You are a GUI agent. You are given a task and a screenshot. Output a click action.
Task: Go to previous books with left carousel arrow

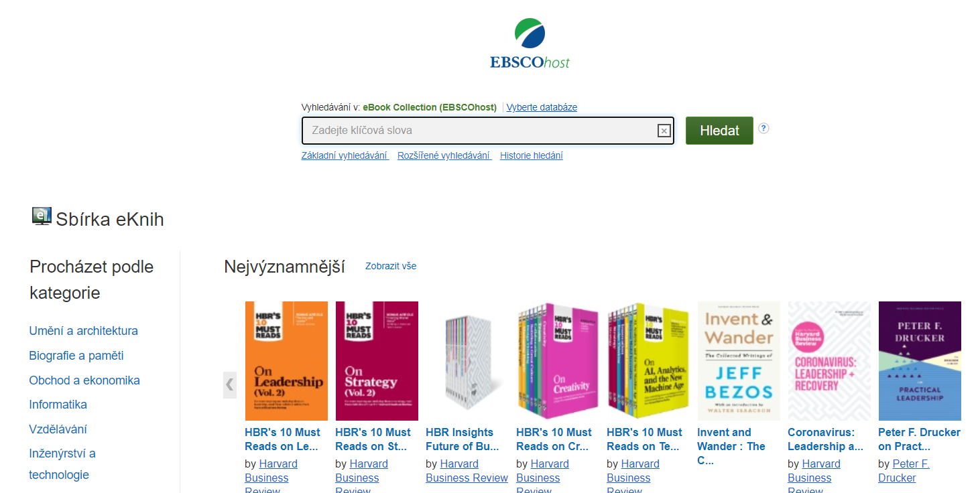click(x=230, y=384)
